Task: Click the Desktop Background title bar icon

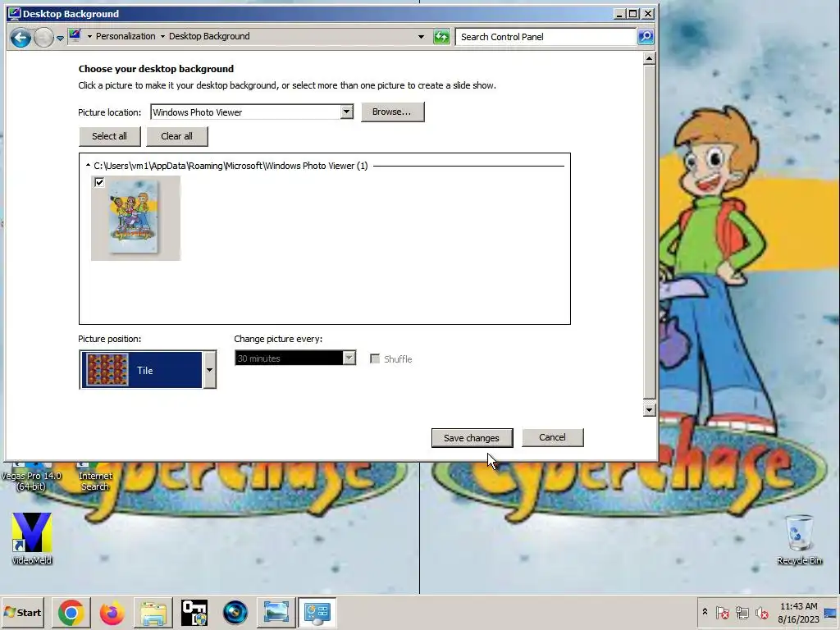Action: (15, 13)
